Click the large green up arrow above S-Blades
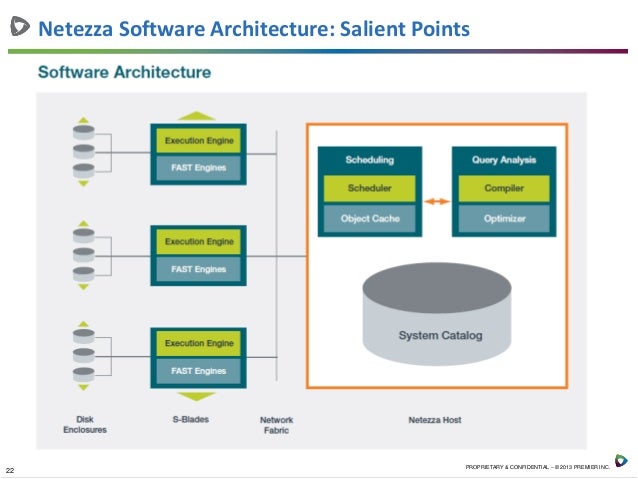This screenshot has height=479, width=638. point(197,116)
